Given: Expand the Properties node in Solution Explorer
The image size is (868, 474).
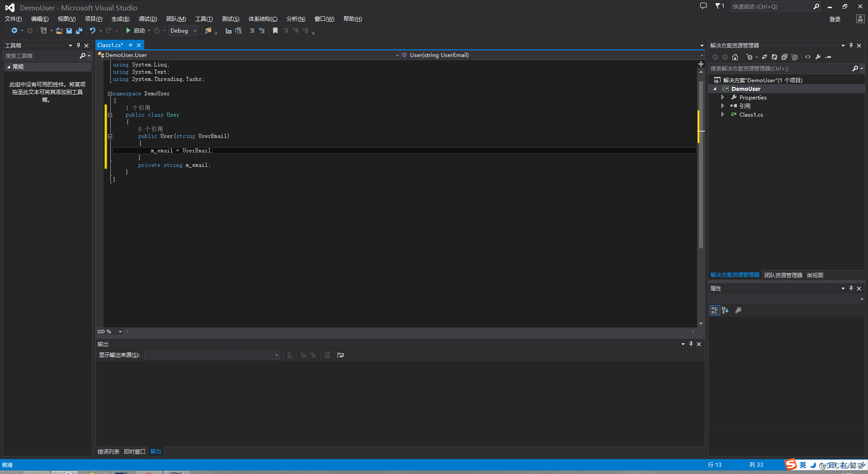Looking at the screenshot, I should pos(722,98).
